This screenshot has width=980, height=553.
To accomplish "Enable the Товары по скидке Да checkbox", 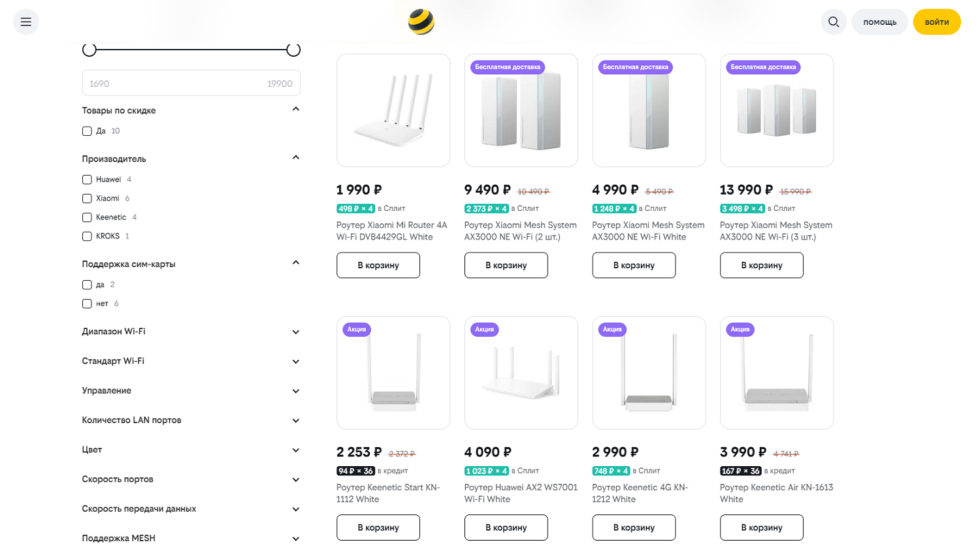I will [87, 131].
